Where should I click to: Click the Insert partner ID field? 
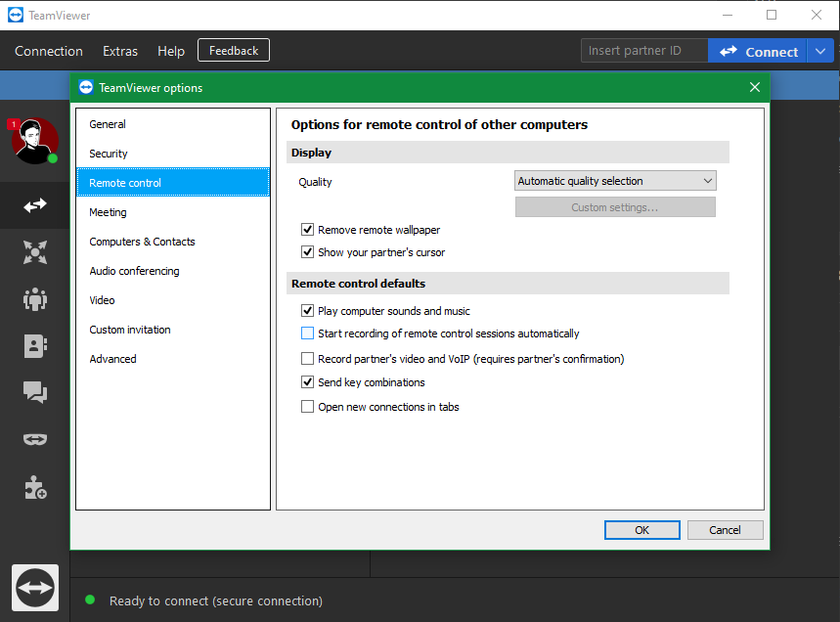click(643, 50)
